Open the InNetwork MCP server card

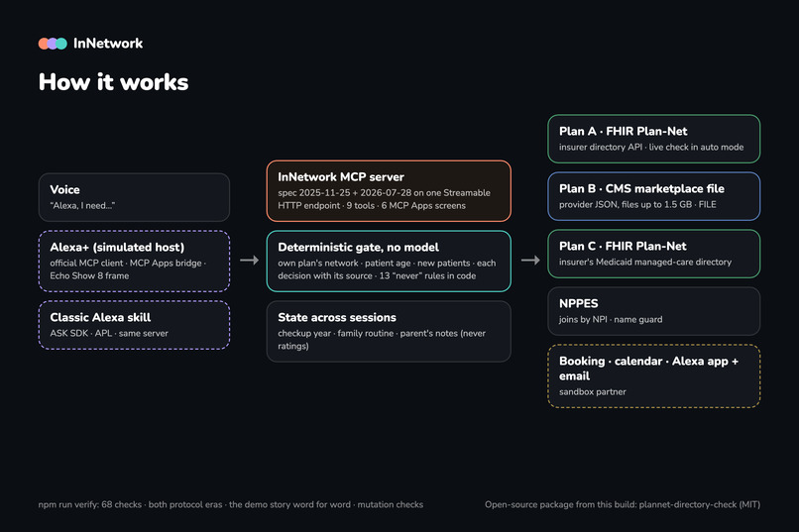pos(389,191)
